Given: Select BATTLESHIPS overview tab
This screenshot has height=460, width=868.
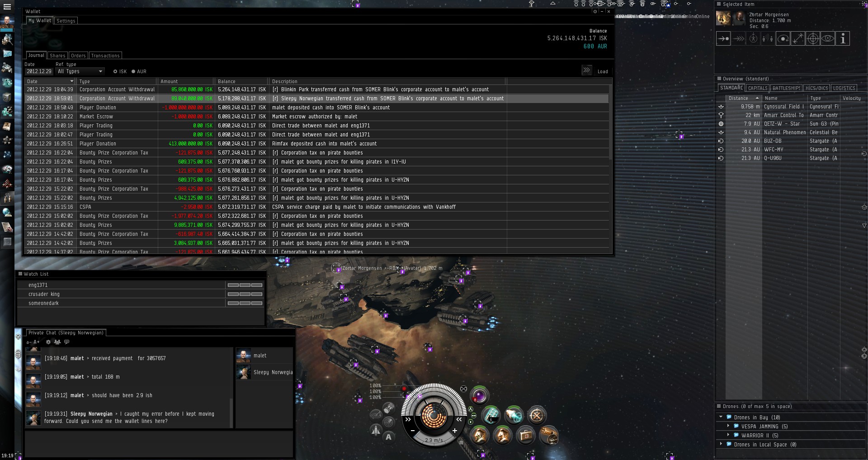Looking at the screenshot, I should click(787, 88).
